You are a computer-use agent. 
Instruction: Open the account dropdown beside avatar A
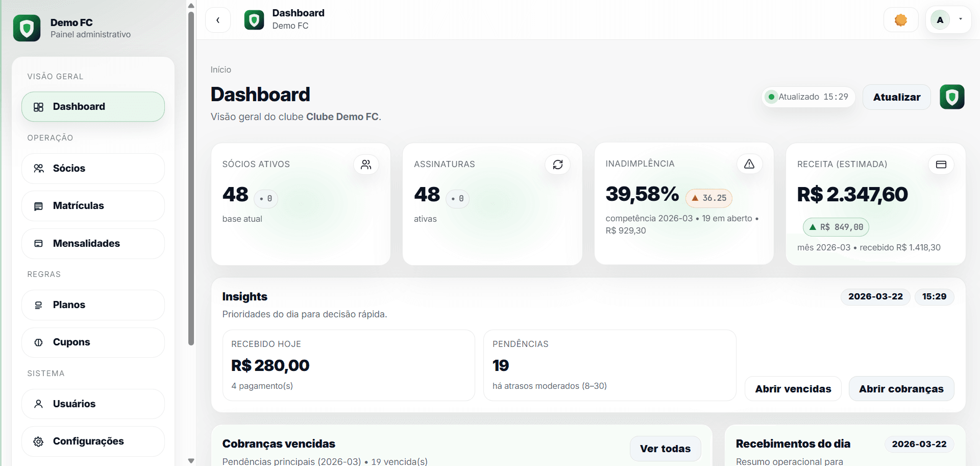pos(962,20)
